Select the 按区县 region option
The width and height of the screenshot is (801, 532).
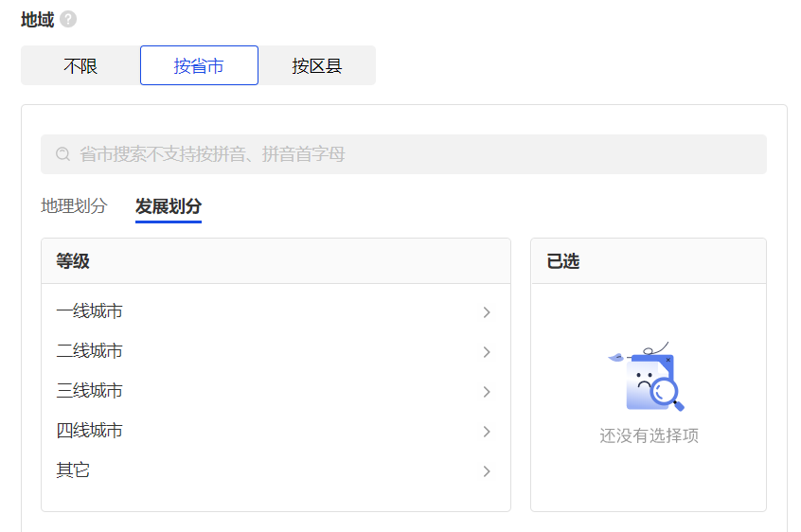(317, 65)
